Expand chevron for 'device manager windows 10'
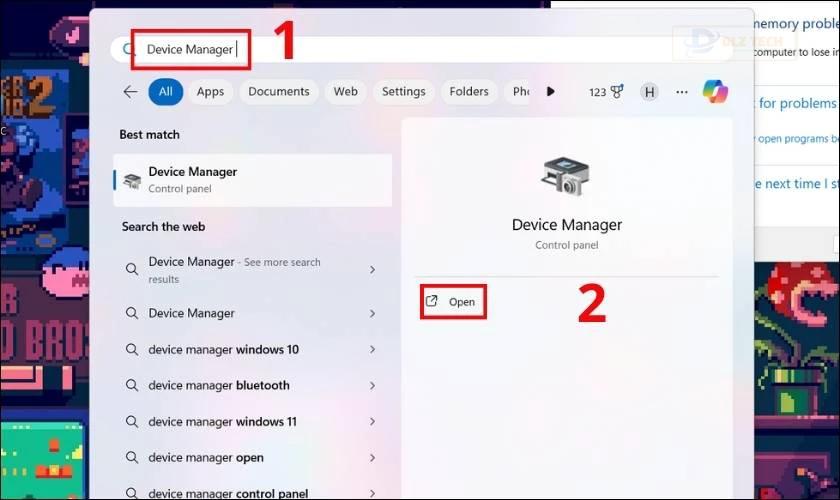 [x=372, y=349]
